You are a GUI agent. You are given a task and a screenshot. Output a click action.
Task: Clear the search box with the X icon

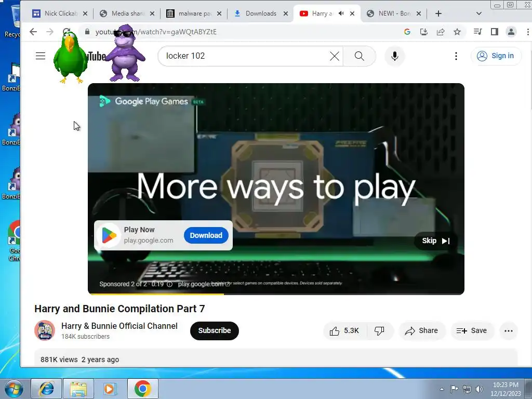(335, 56)
